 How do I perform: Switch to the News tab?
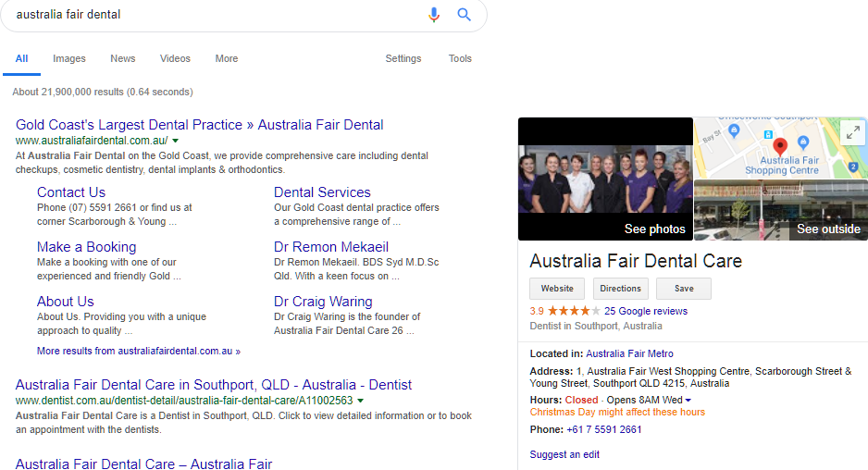point(122,58)
